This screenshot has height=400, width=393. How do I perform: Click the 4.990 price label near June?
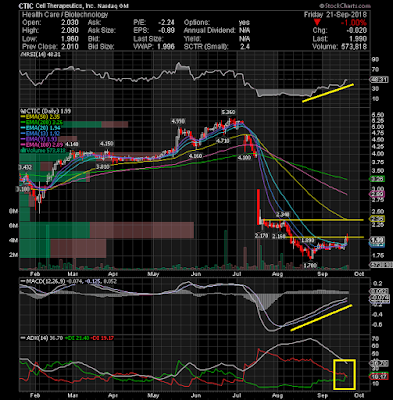[x=178, y=121]
